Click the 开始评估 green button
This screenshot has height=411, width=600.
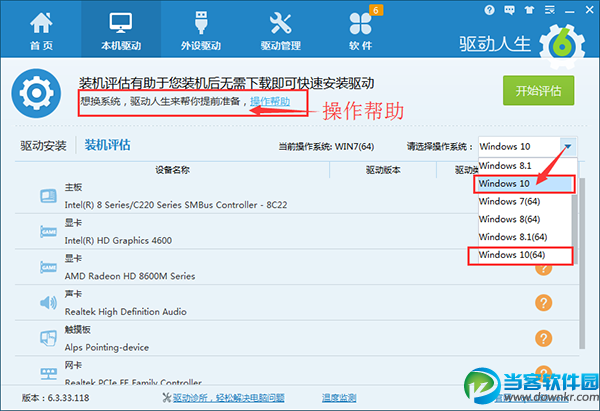(x=538, y=91)
